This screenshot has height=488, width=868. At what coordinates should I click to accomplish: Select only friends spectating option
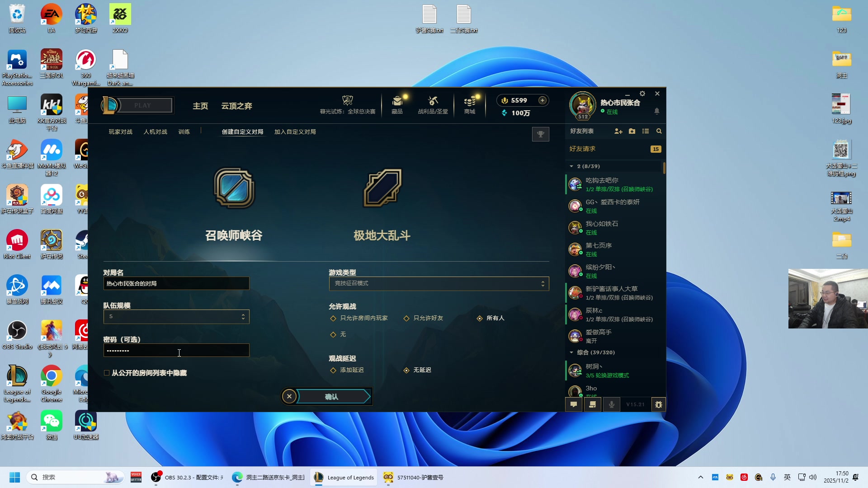click(x=406, y=318)
